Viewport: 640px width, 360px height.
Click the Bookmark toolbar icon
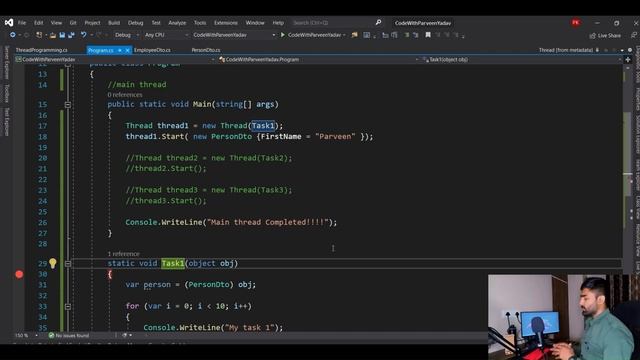click(428, 35)
